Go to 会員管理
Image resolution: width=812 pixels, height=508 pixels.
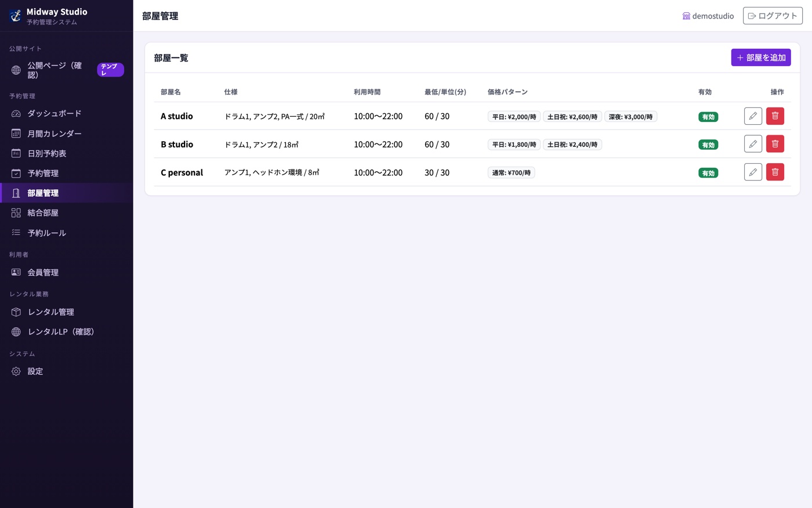67,272
